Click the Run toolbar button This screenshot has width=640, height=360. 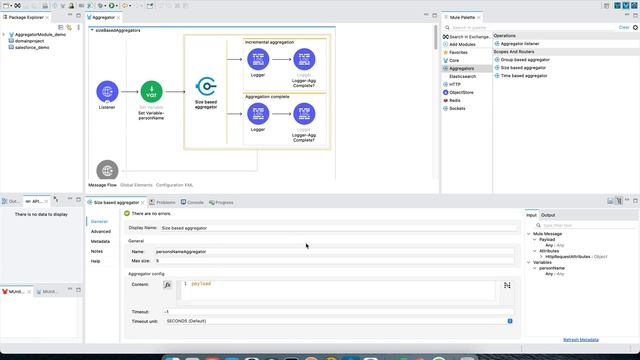click(111, 6)
